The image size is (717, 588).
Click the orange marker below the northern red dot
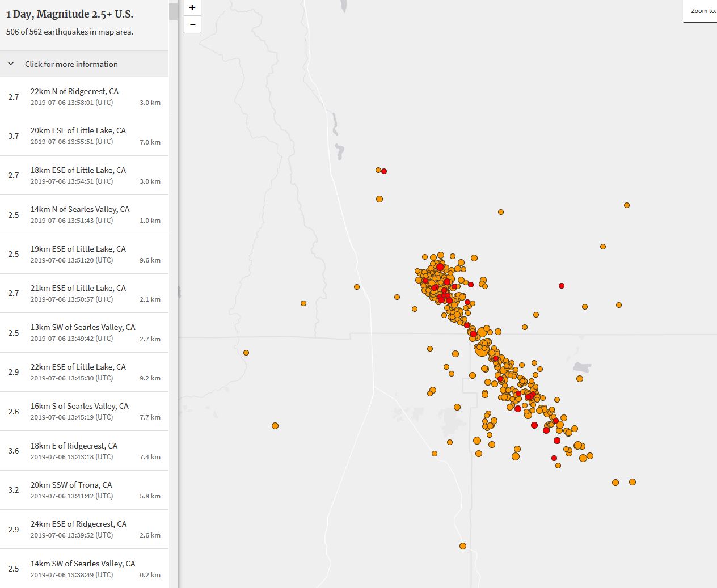pos(379,199)
